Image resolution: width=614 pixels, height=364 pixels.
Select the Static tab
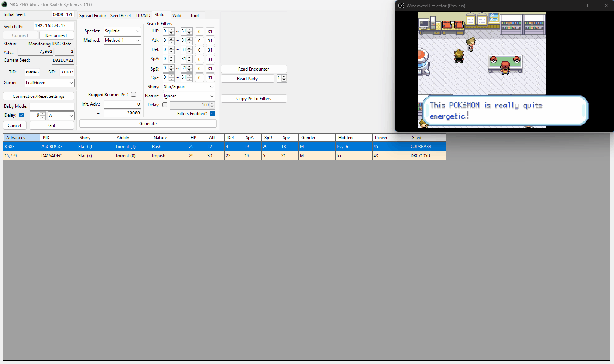(160, 15)
